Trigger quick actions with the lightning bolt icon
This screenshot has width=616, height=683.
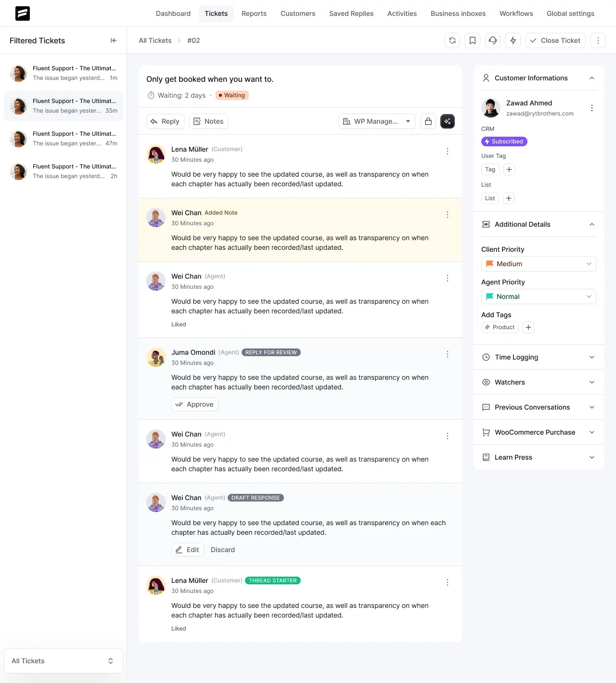tap(513, 40)
